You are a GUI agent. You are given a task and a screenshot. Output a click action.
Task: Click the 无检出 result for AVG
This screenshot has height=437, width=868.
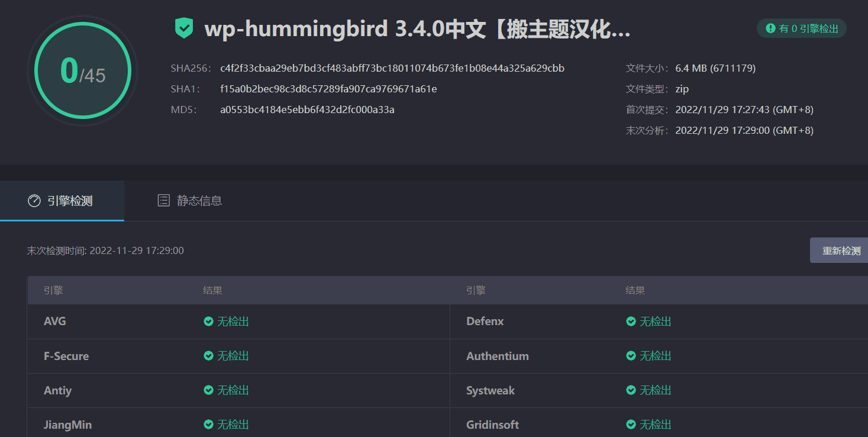point(233,322)
